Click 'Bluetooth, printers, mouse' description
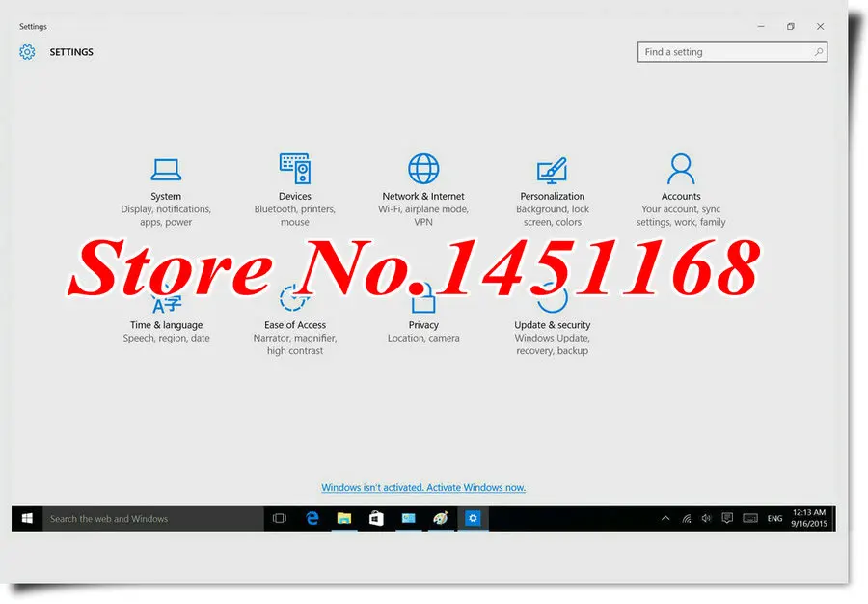 coord(294,215)
